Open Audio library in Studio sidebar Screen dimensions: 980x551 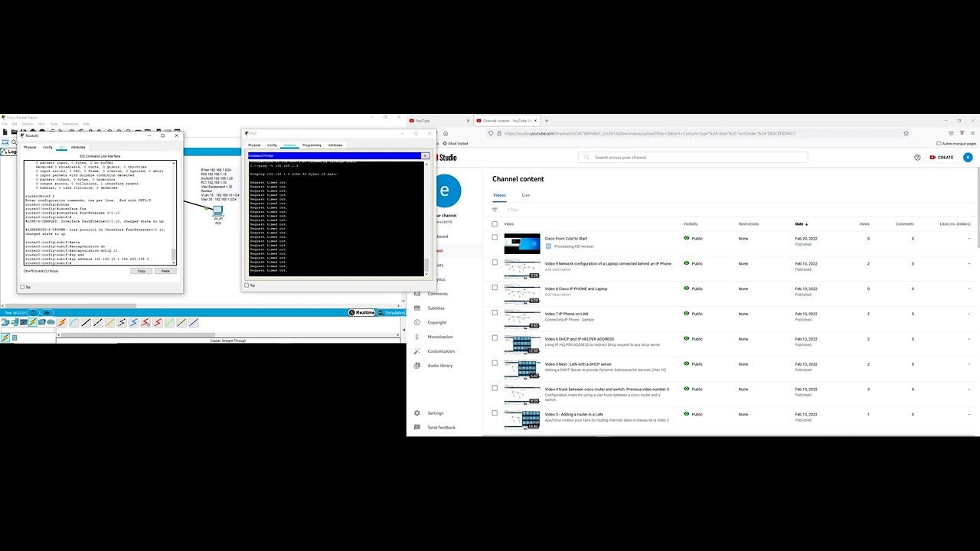coord(439,366)
